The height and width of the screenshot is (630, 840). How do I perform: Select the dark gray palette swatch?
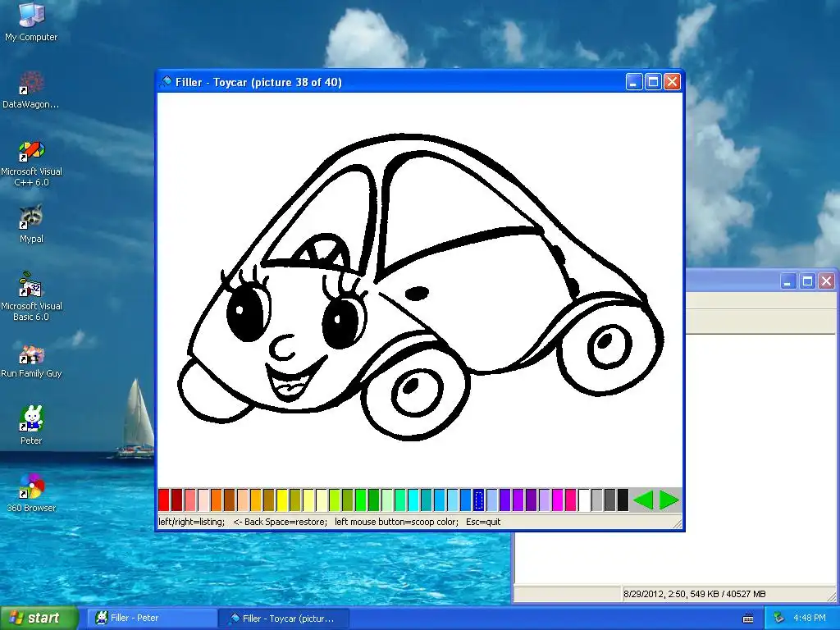[x=610, y=500]
